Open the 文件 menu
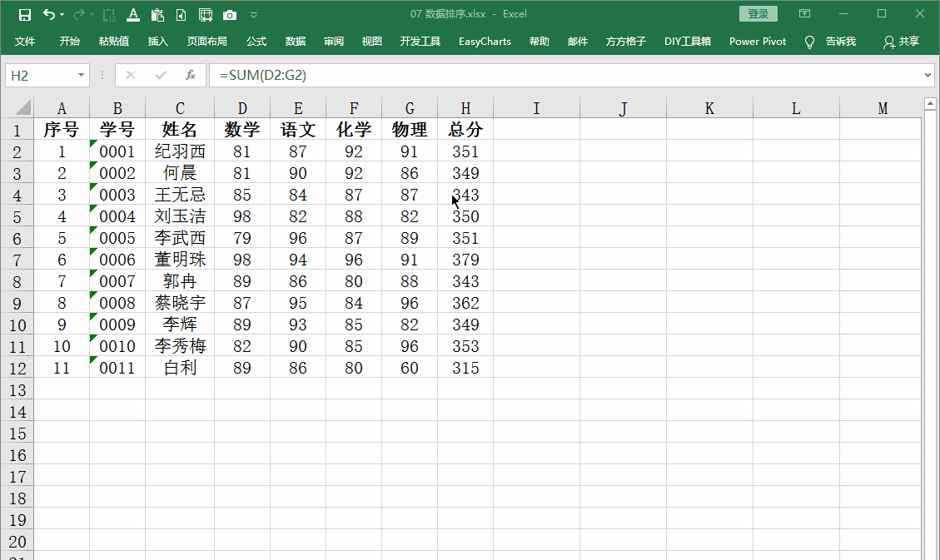940x560 pixels. [25, 42]
